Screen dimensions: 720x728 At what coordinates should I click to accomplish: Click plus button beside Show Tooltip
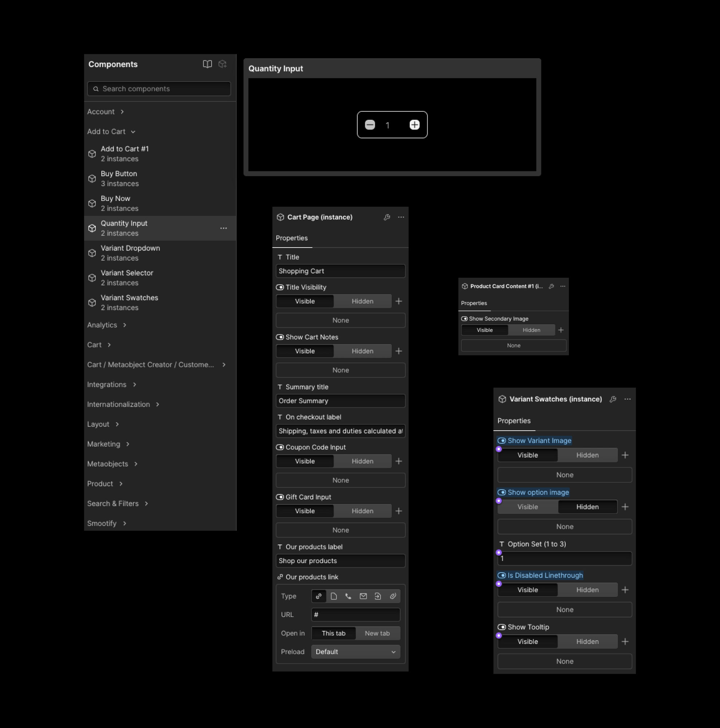[625, 642]
